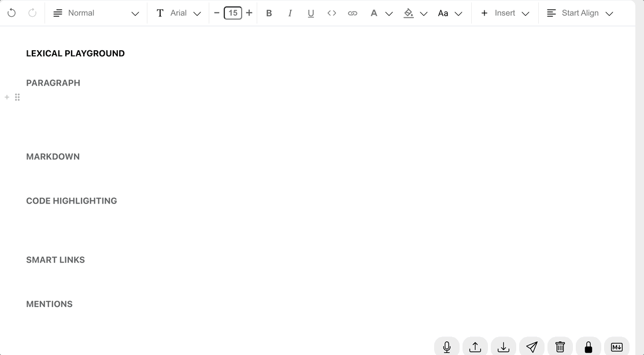Open the Normal block type dropdown
Viewport: 644px width, 355px height.
pyautogui.click(x=96, y=13)
